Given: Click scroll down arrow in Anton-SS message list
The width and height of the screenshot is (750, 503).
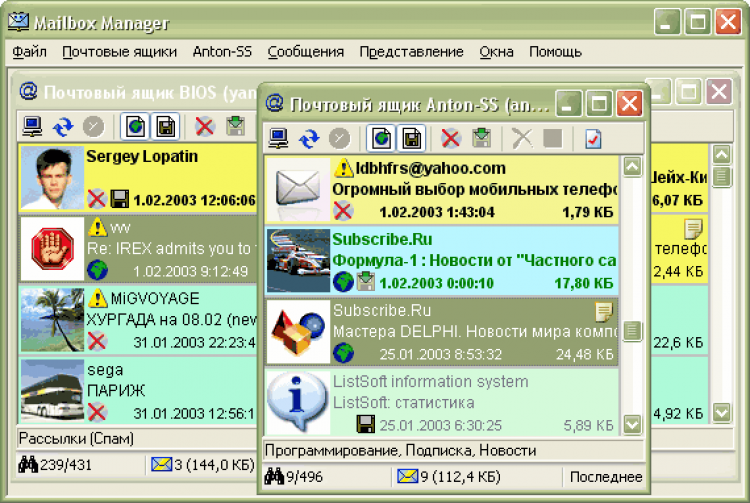Looking at the screenshot, I should [632, 424].
